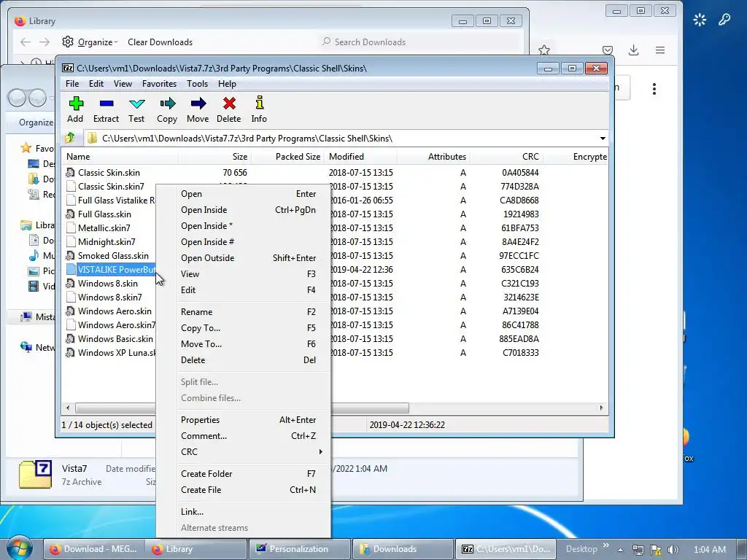Open the Favorites menu
The width and height of the screenshot is (747, 560).
coord(159,84)
